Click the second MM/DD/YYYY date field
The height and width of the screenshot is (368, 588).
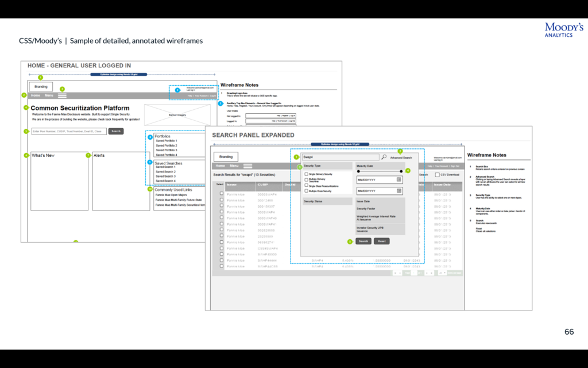point(380,191)
